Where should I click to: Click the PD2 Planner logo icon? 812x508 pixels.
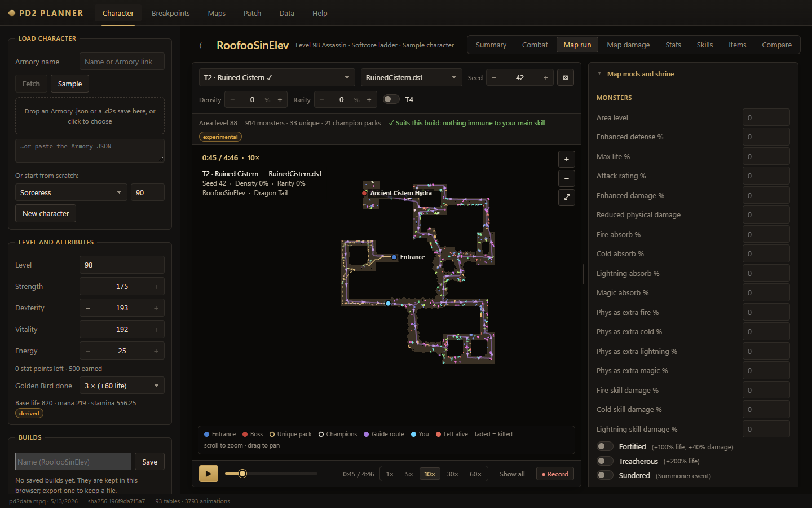click(x=12, y=13)
